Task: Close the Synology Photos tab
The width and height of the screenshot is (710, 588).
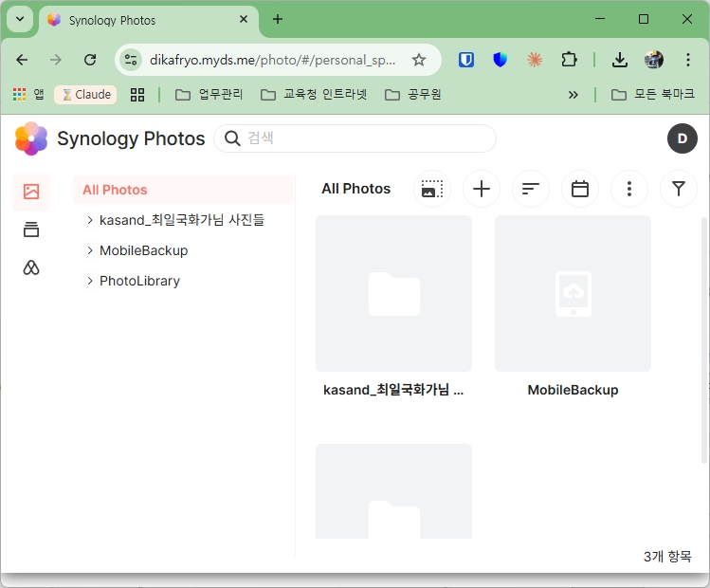Action: (244, 20)
